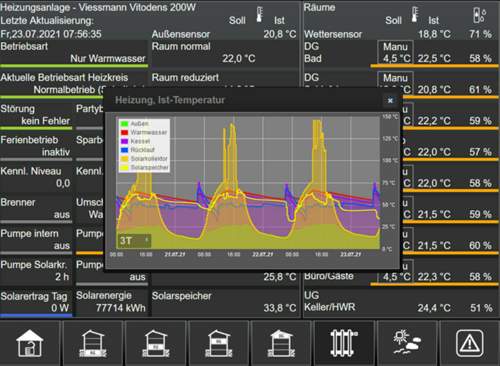Open the house icon with basement level highlighted
The image size is (500, 366).
pos(93,343)
